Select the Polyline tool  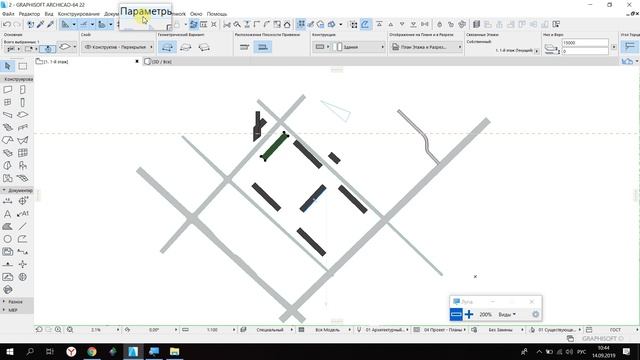pyautogui.click(x=23, y=239)
